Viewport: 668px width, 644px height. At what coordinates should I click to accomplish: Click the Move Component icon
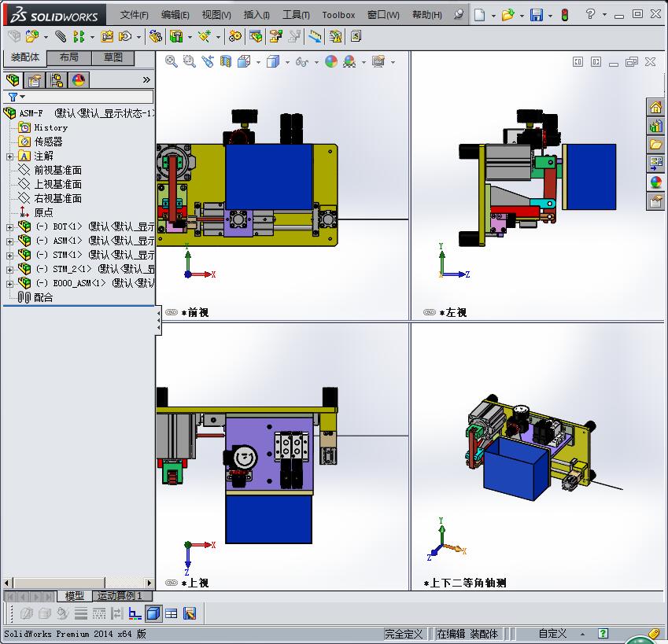pos(125,37)
